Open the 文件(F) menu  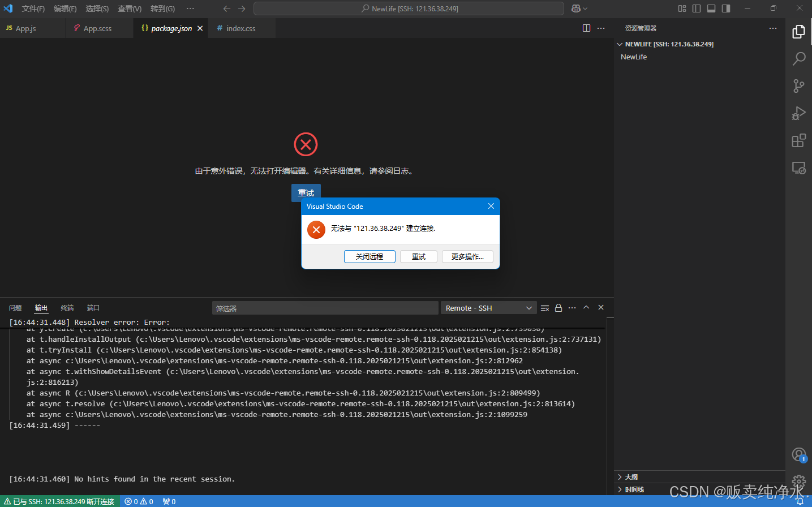[33, 8]
